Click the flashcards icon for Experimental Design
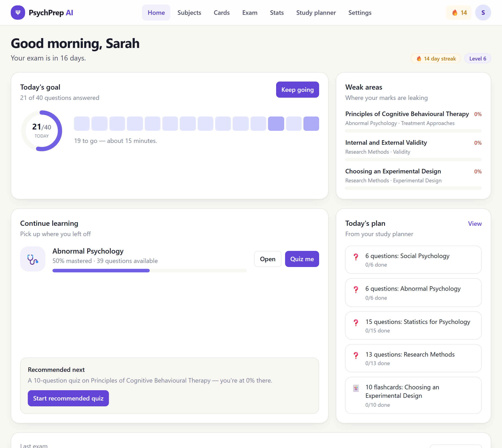The width and height of the screenshot is (502, 448). (x=356, y=388)
